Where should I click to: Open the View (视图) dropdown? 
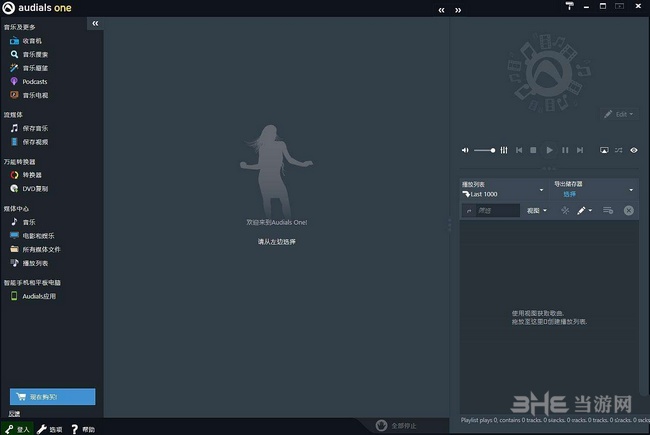pos(537,211)
